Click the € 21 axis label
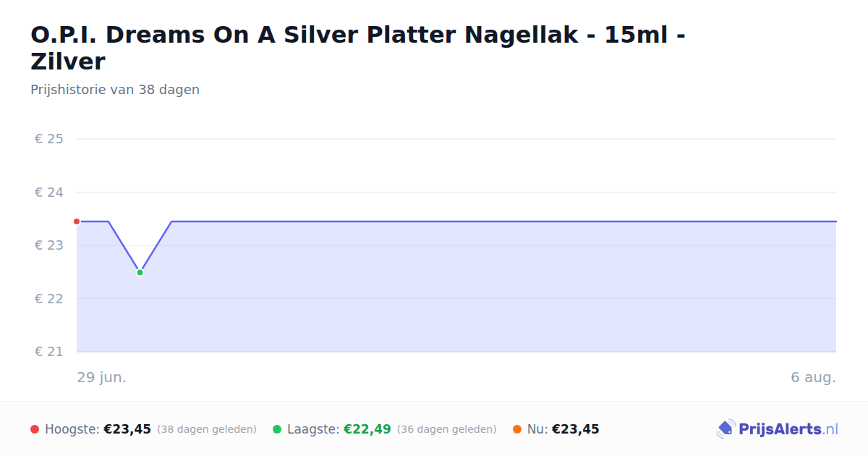The width and height of the screenshot is (868, 456). point(49,352)
